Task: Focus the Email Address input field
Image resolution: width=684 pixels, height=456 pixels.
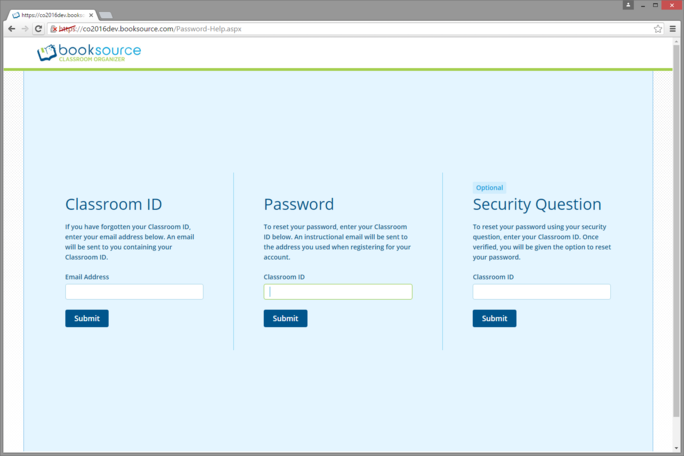Action: [x=134, y=292]
